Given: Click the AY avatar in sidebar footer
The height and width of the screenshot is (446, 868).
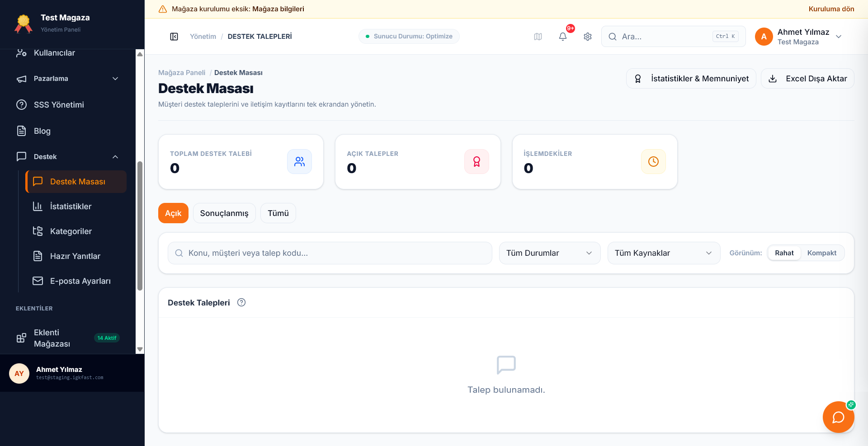Looking at the screenshot, I should (19, 373).
